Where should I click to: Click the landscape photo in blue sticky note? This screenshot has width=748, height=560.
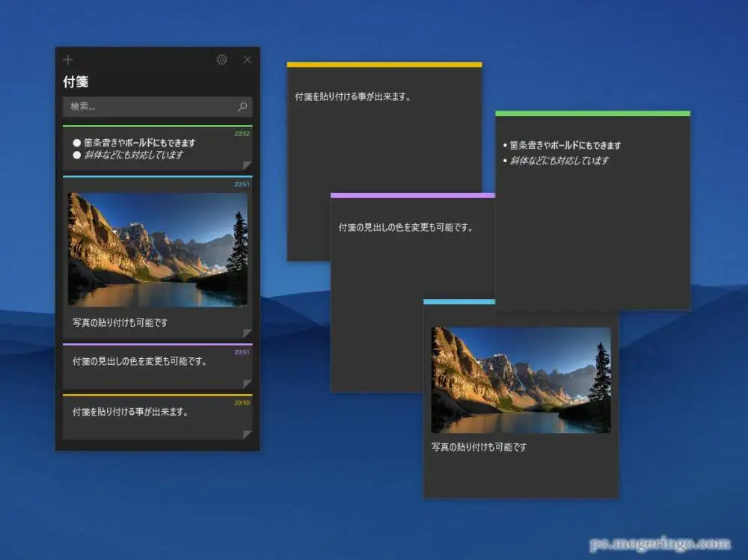tap(521, 380)
